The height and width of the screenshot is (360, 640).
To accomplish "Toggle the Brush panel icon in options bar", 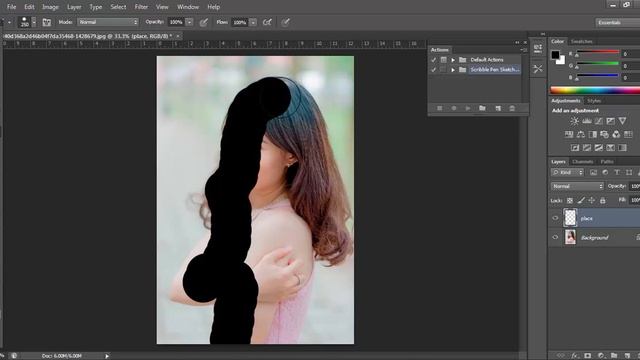I will (47, 22).
